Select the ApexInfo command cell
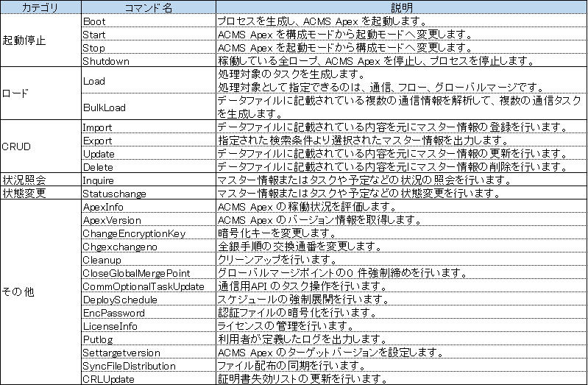The height and width of the screenshot is (385, 588). [x=148, y=206]
